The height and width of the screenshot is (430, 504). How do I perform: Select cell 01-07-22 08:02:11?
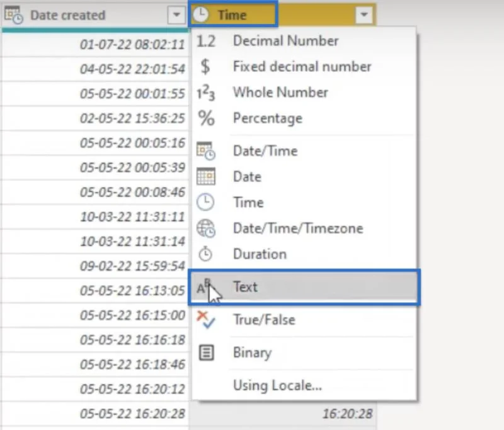tap(95, 44)
